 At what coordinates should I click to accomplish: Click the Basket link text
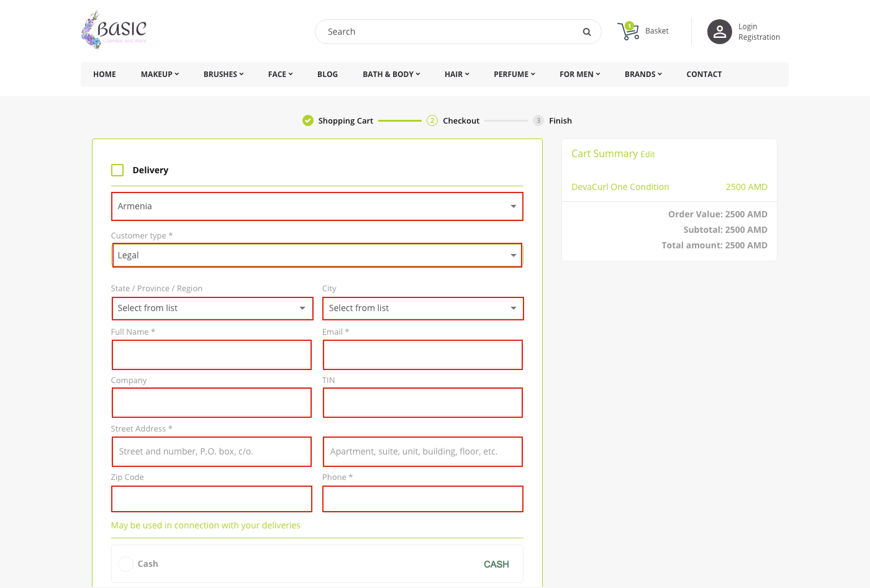[x=657, y=31]
